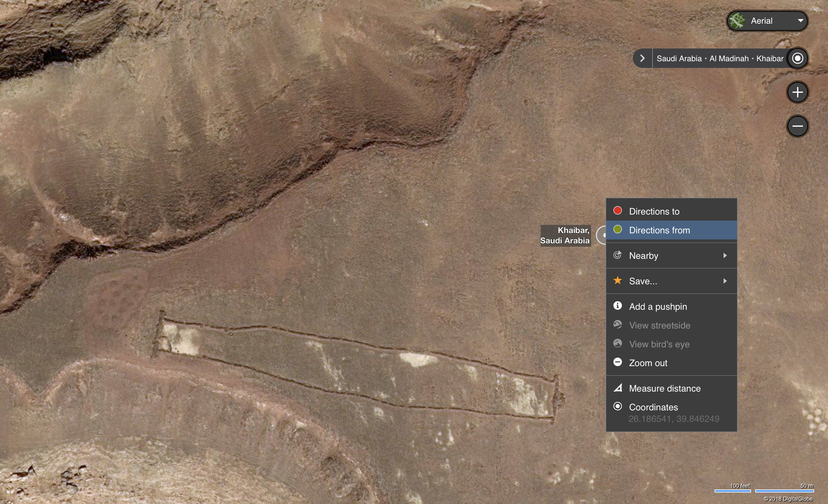Viewport: 828px width, 504px height.
Task: Click the Khaibar, Saudi Arabia map label
Action: click(x=565, y=235)
